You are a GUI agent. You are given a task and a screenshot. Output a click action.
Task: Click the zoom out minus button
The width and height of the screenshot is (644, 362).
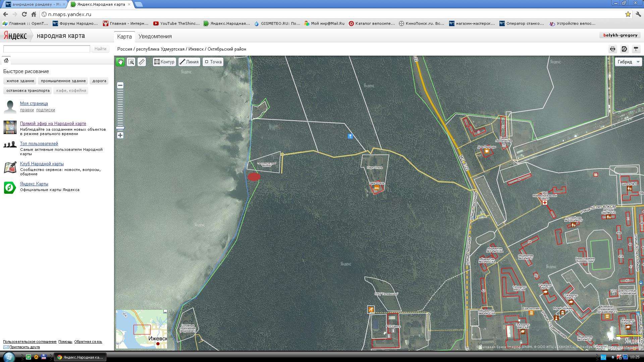click(x=120, y=85)
